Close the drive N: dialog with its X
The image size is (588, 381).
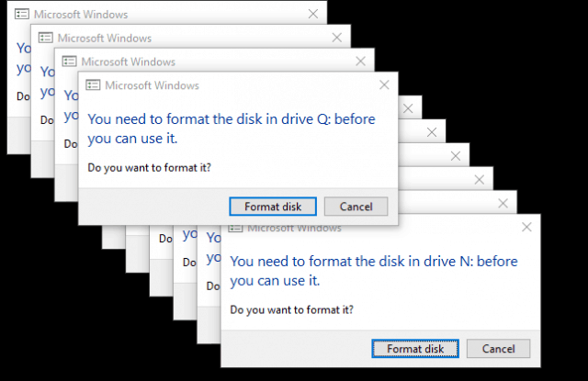(526, 227)
